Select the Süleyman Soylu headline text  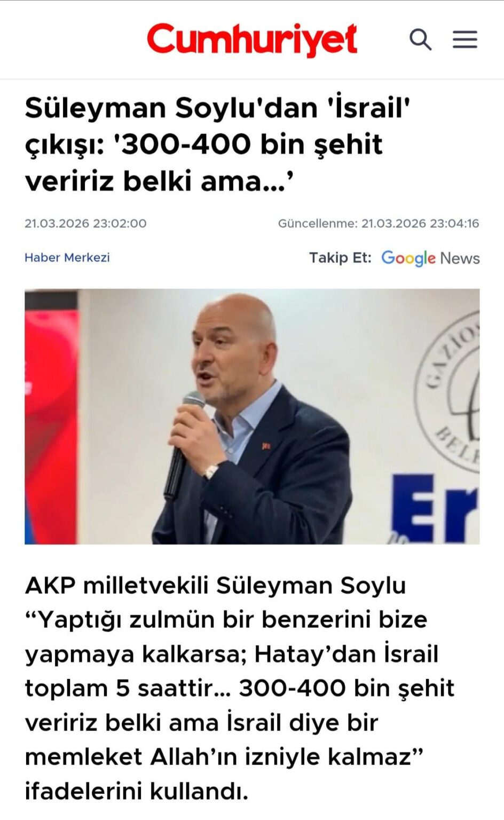217,144
